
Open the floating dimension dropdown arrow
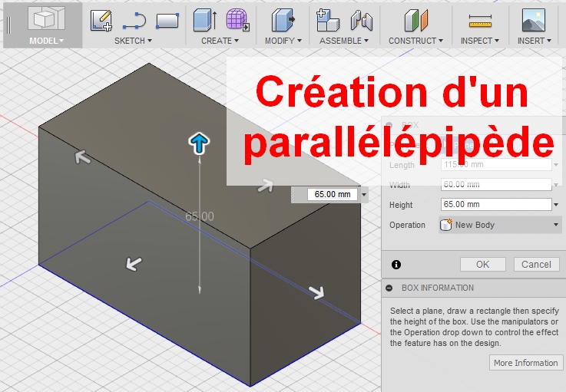coord(364,195)
